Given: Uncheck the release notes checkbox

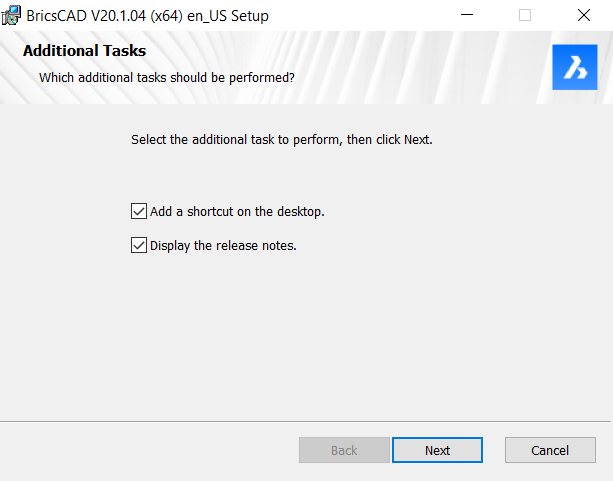Looking at the screenshot, I should coord(139,245).
